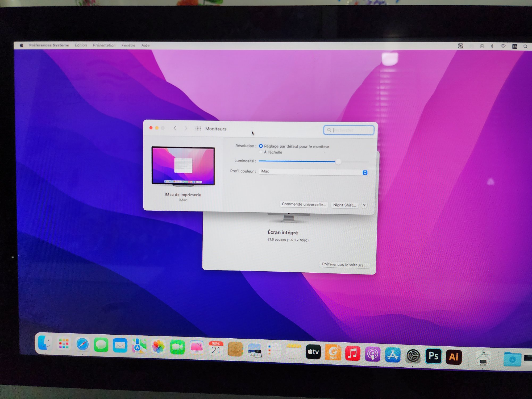Select "Réglage par défaut pour le moniteur"
The height and width of the screenshot is (399, 532).
261,146
